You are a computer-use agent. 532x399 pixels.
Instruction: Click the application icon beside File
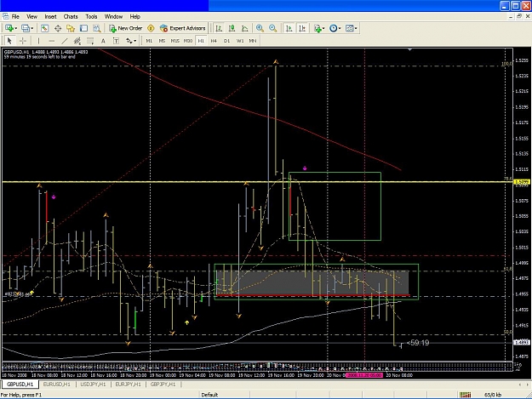pyautogui.click(x=5, y=16)
